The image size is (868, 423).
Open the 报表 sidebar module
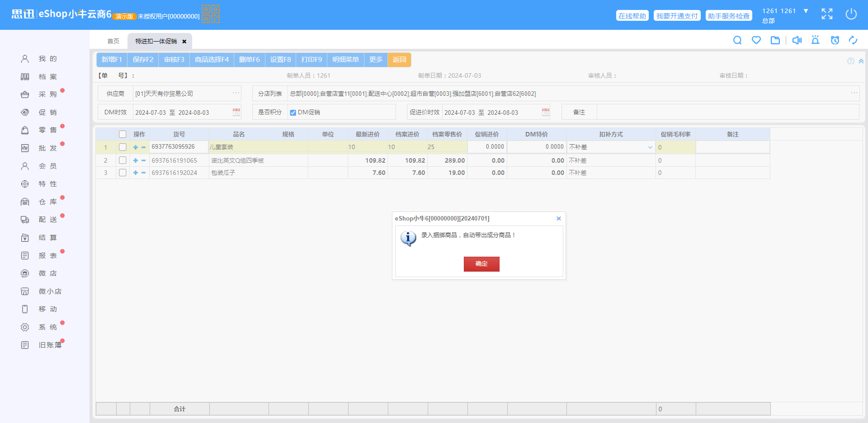tap(40, 256)
